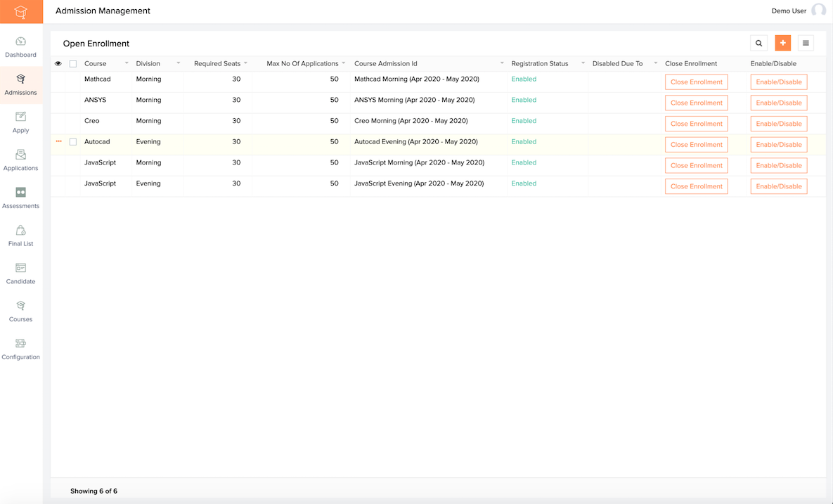Viewport: 833px width, 504px height.
Task: Click Enable/Disable for Mathcad row
Action: click(779, 82)
